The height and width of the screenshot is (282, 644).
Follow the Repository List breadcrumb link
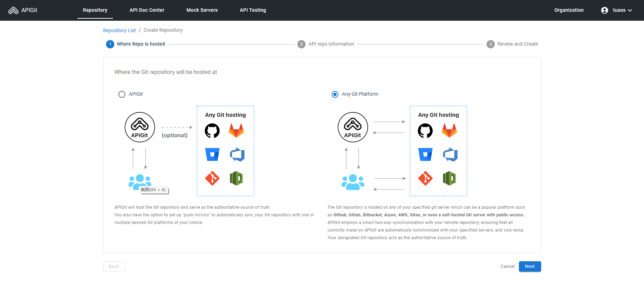[x=119, y=30]
